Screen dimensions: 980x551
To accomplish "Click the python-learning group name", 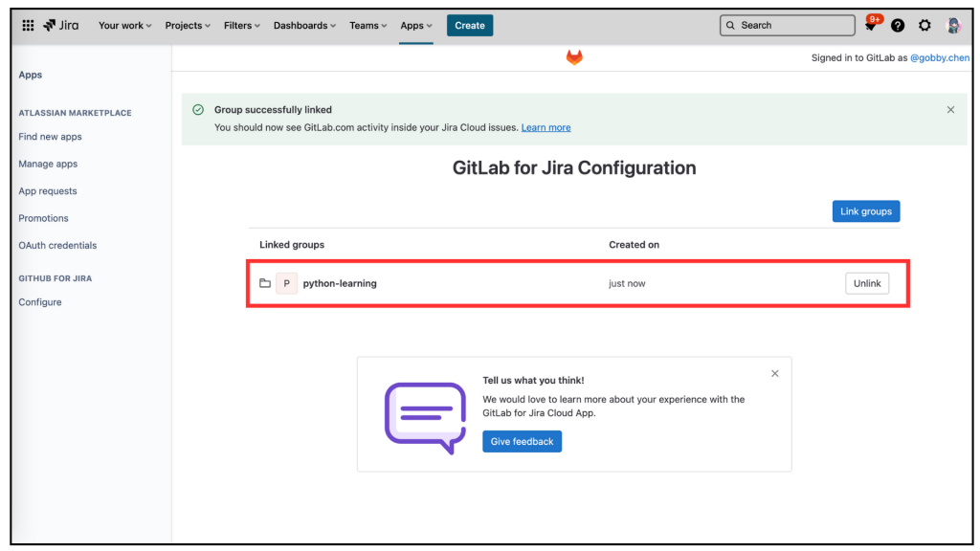I will pyautogui.click(x=340, y=283).
